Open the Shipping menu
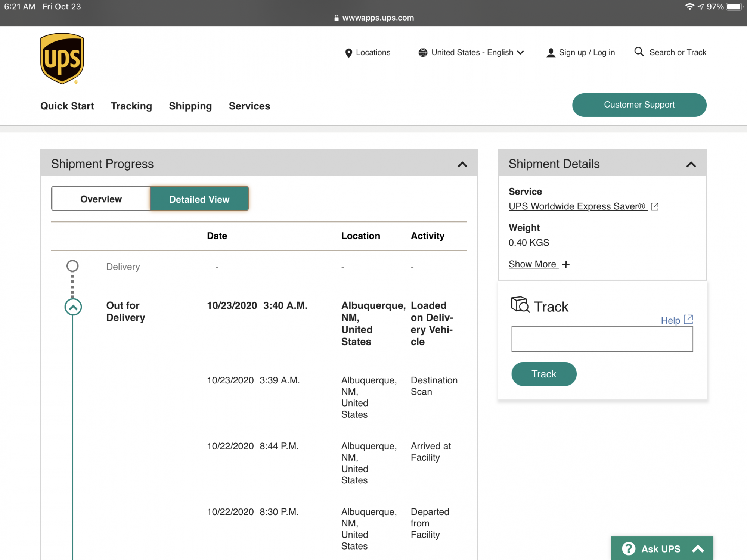 (x=190, y=106)
